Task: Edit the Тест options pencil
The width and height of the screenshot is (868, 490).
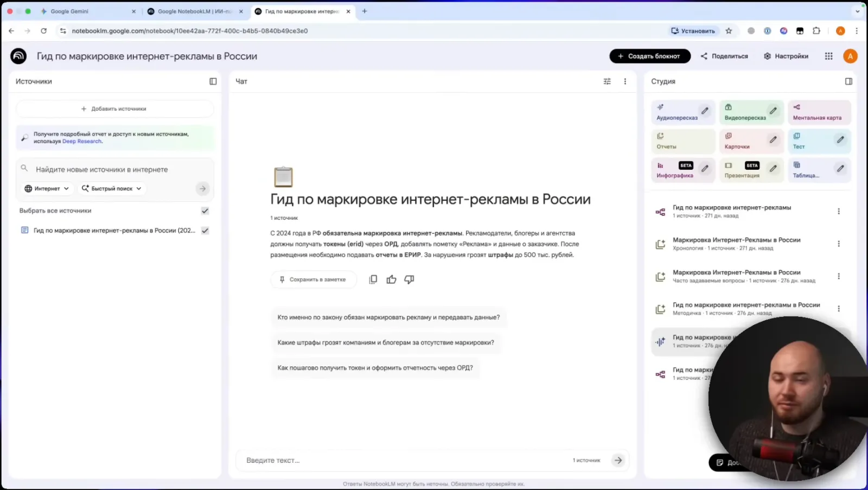Action: pyautogui.click(x=840, y=140)
